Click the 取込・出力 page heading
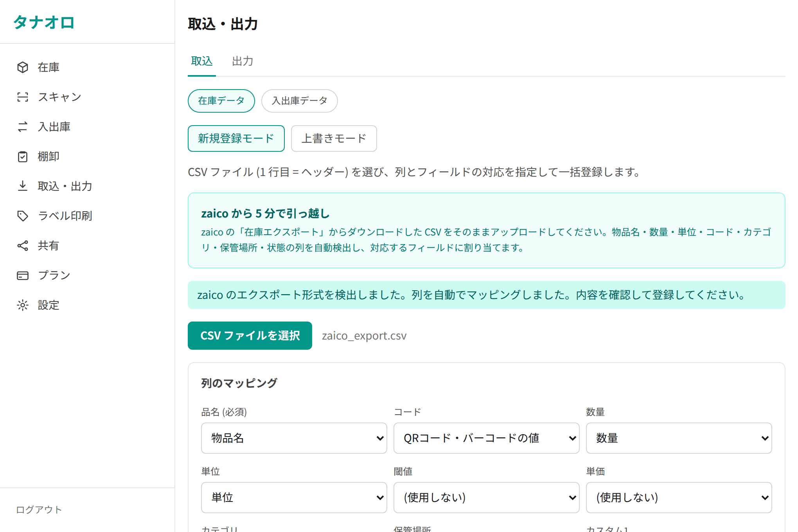The width and height of the screenshot is (798, 532). point(223,24)
